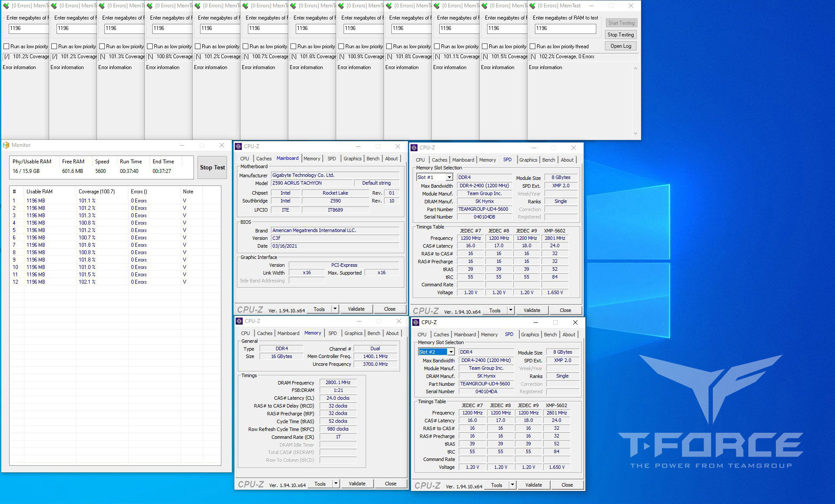
Task: Expand the Slot #2 memory slot dropdown
Action: 451,352
